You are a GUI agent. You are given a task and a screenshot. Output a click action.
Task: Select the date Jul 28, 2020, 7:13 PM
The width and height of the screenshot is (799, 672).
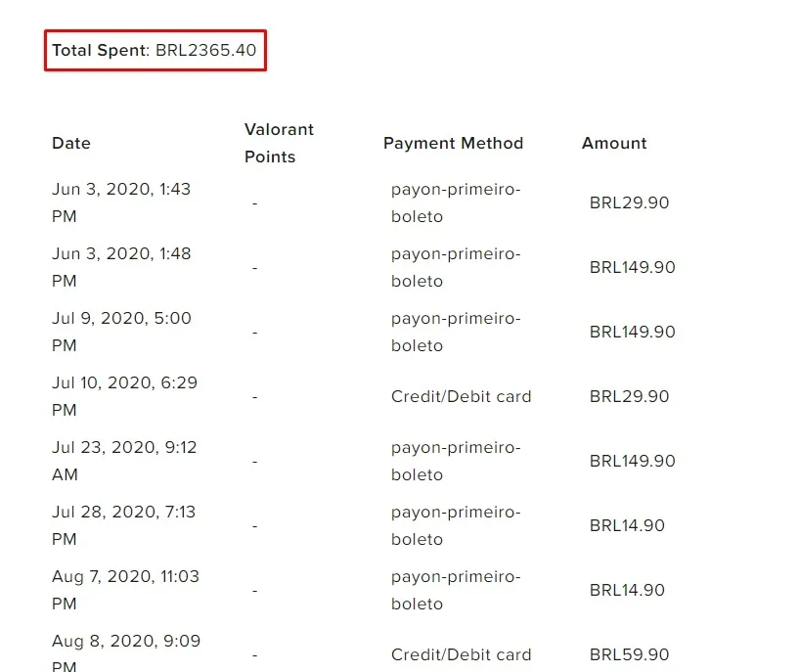(x=124, y=525)
